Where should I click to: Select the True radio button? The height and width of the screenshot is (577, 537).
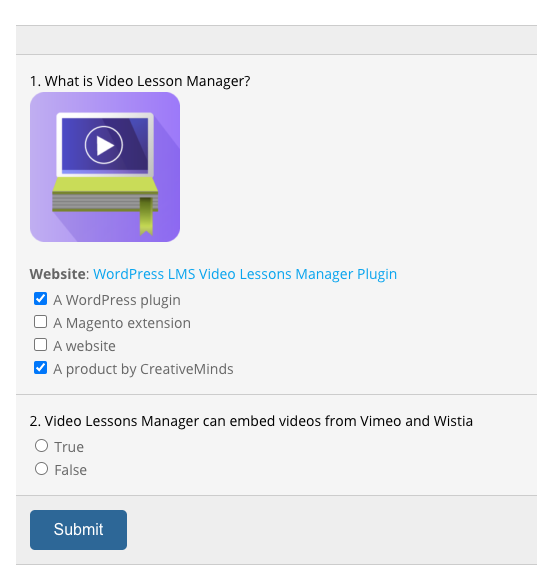coord(42,446)
